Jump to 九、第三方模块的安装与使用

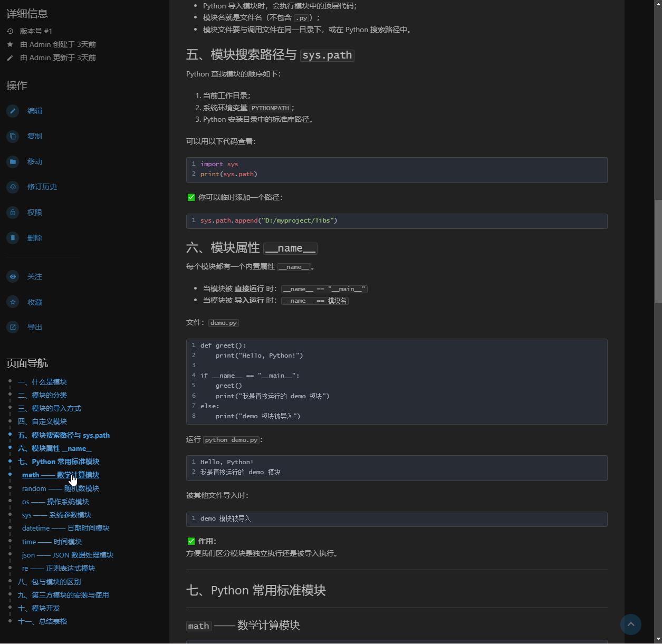point(63,595)
